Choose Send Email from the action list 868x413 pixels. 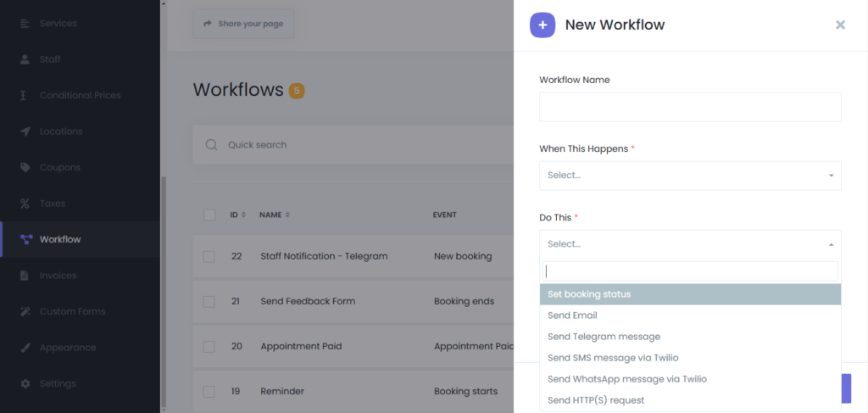(572, 315)
